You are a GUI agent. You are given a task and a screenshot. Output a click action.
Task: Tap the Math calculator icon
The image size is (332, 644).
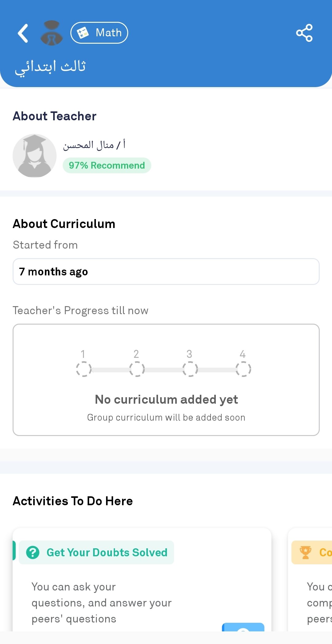point(82,33)
